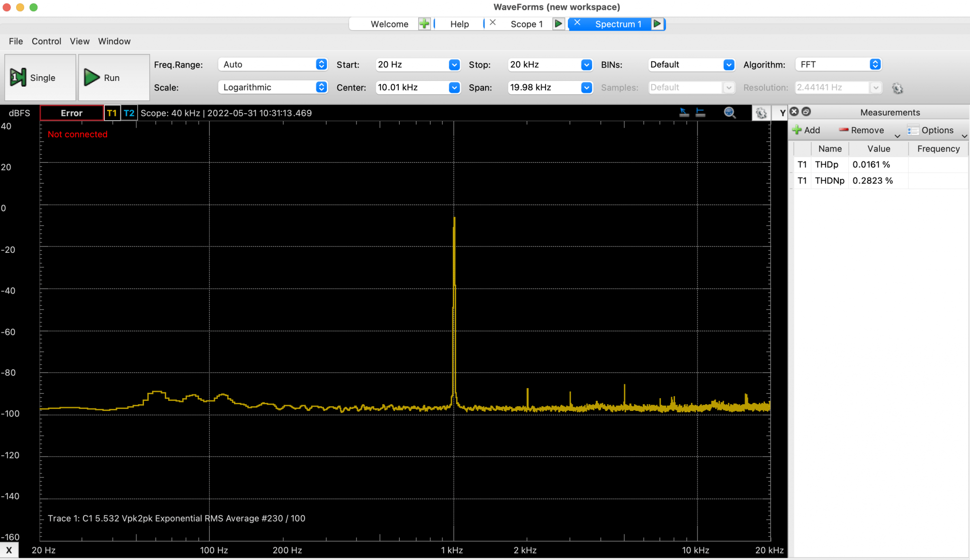
Task: Select the Spectrum 1 tab
Action: point(618,24)
